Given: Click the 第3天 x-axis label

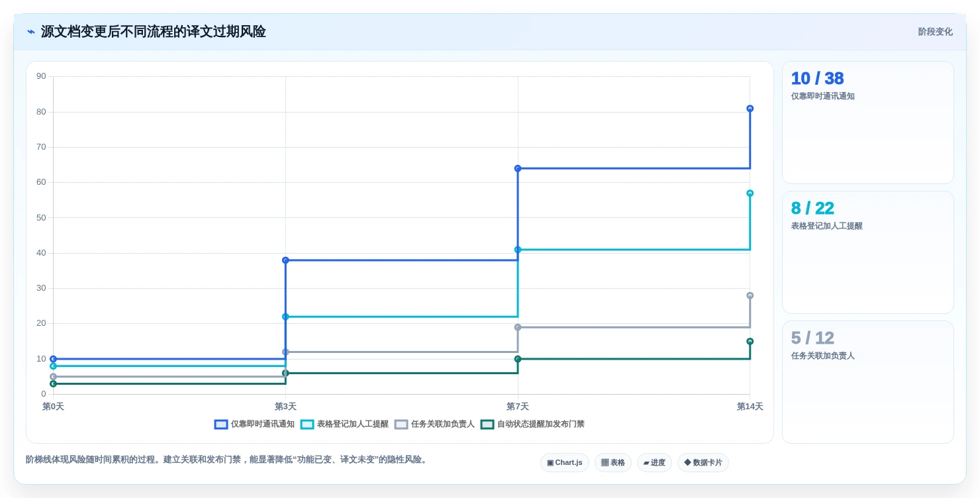Looking at the screenshot, I should click(x=285, y=407).
